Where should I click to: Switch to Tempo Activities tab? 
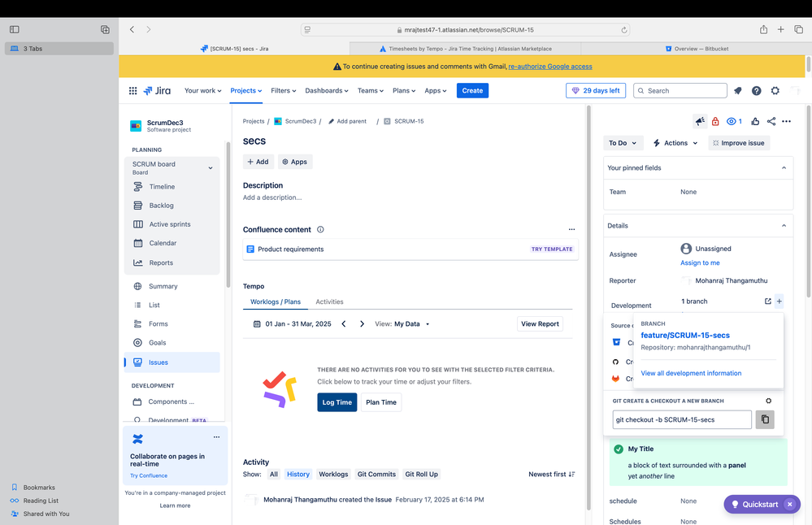329,302
